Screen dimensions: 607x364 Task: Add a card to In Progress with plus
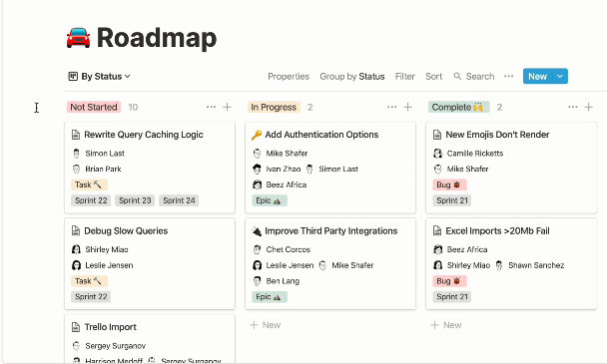pos(407,107)
